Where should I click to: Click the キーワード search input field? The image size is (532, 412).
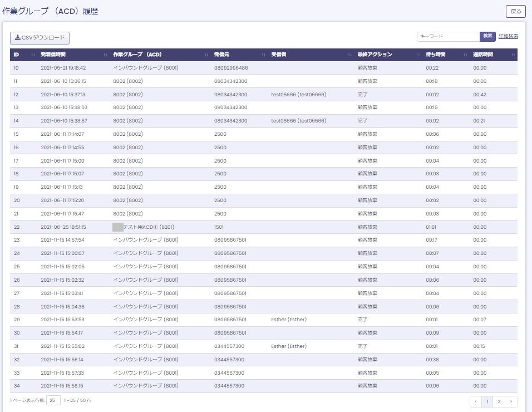[448, 36]
